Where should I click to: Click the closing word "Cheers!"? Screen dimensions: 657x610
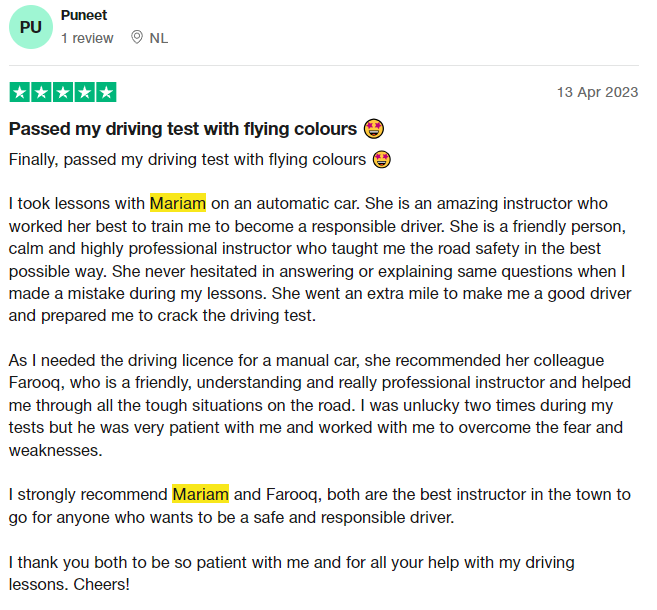tap(101, 584)
